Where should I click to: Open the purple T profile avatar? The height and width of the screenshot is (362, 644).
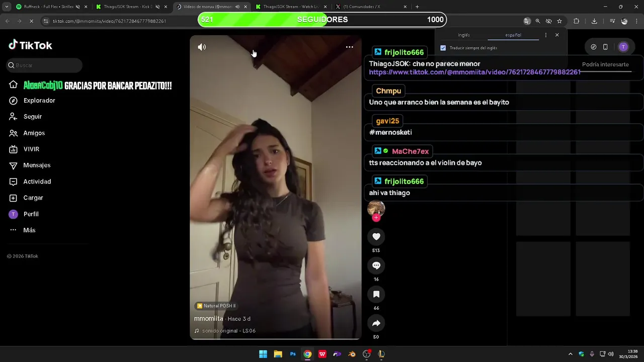coord(623,47)
